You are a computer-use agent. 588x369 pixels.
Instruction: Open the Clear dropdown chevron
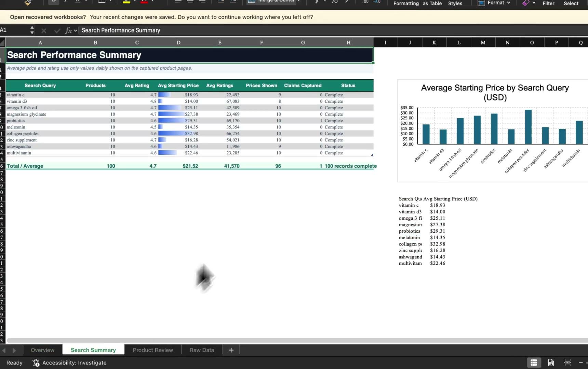pyautogui.click(x=534, y=3)
